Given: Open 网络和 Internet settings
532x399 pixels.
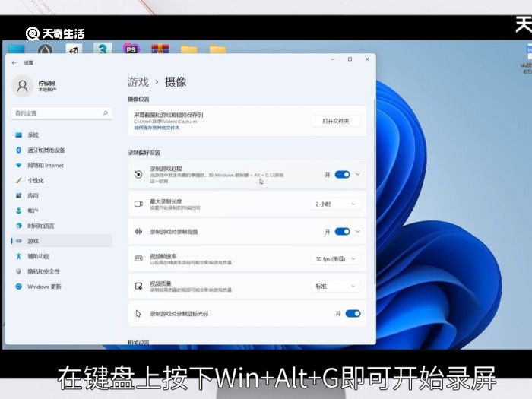Looking at the screenshot, I should click(x=62, y=165).
